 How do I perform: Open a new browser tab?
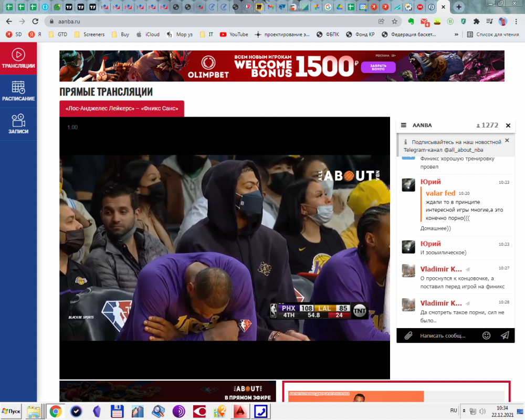tap(459, 7)
